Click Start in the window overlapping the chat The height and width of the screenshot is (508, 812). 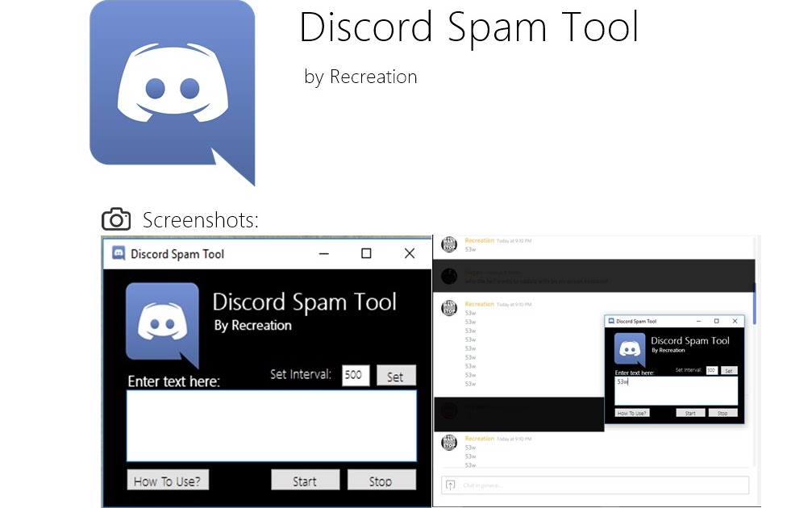click(x=690, y=413)
